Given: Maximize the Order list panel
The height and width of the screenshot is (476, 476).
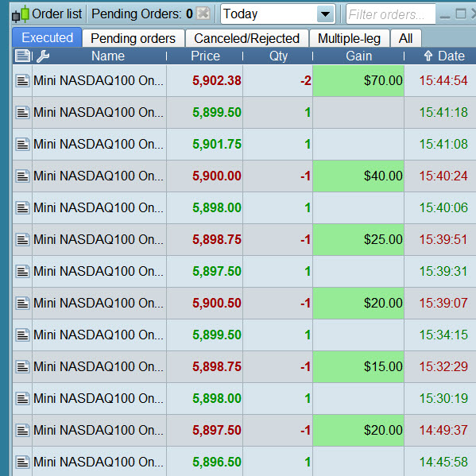Looking at the screenshot, I should (x=461, y=14).
